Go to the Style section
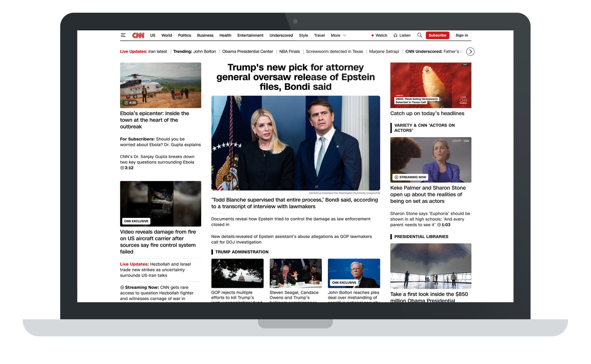This screenshot has height=364, width=591. (304, 35)
